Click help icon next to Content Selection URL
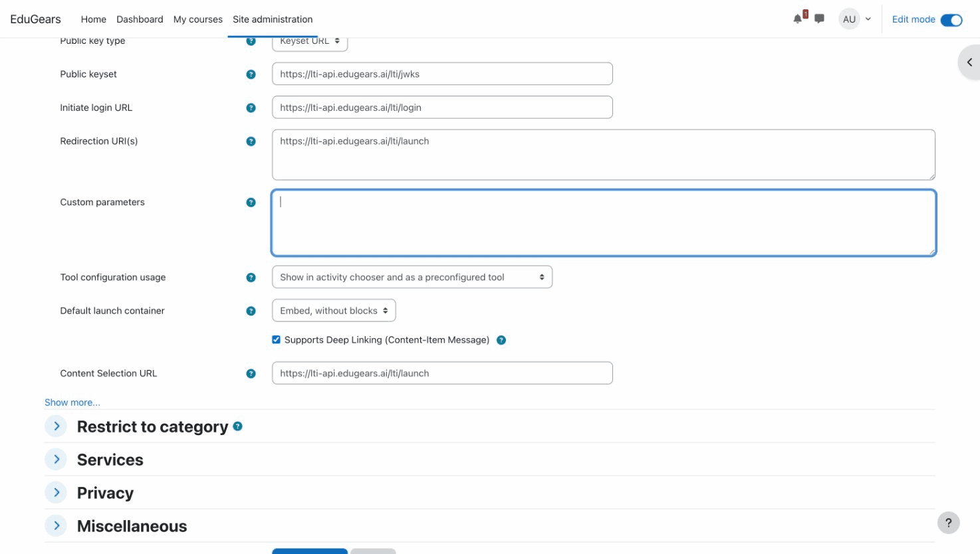Image resolution: width=980 pixels, height=554 pixels. point(251,373)
